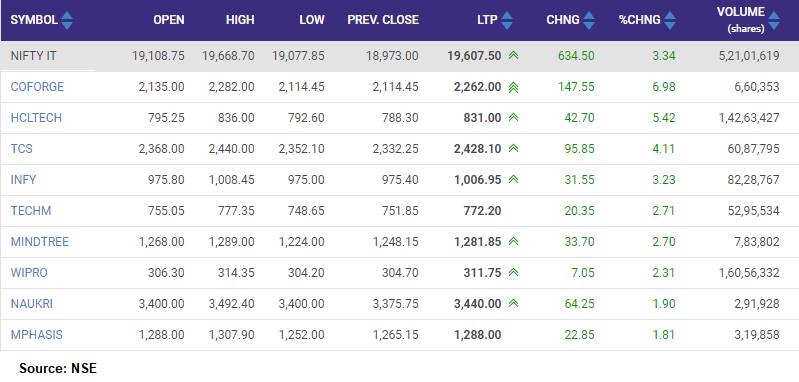The width and height of the screenshot is (799, 382).
Task: Click the green up-arrow beside NIFTY IT LTP
Action: tap(513, 56)
